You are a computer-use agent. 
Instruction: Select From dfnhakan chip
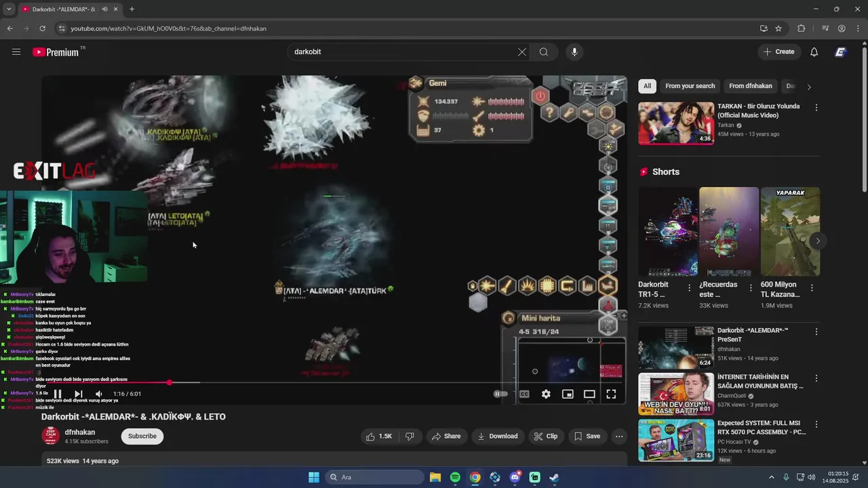(x=751, y=86)
